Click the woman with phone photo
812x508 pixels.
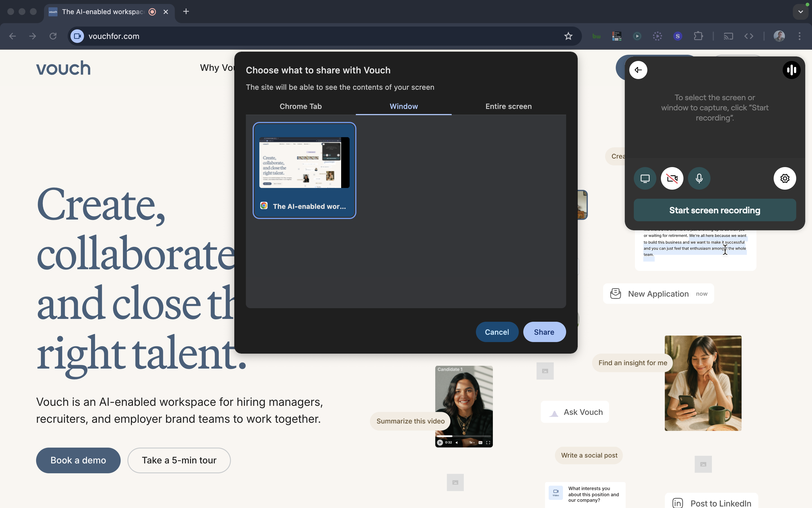(703, 383)
